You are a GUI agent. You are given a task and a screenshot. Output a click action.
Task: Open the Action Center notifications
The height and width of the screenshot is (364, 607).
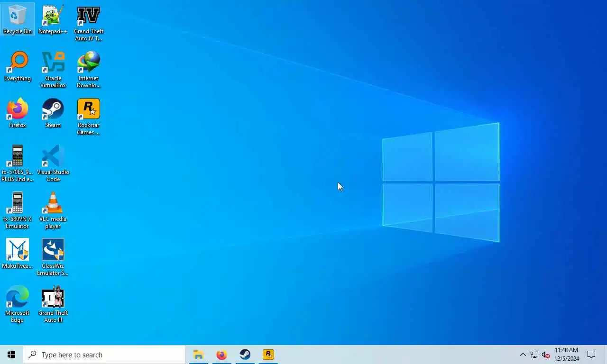[x=591, y=355]
